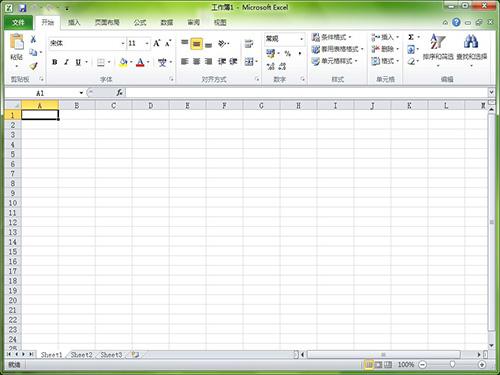Expand the Name Box dropdown arrow
Screen dimensions: 500x375
tap(81, 93)
